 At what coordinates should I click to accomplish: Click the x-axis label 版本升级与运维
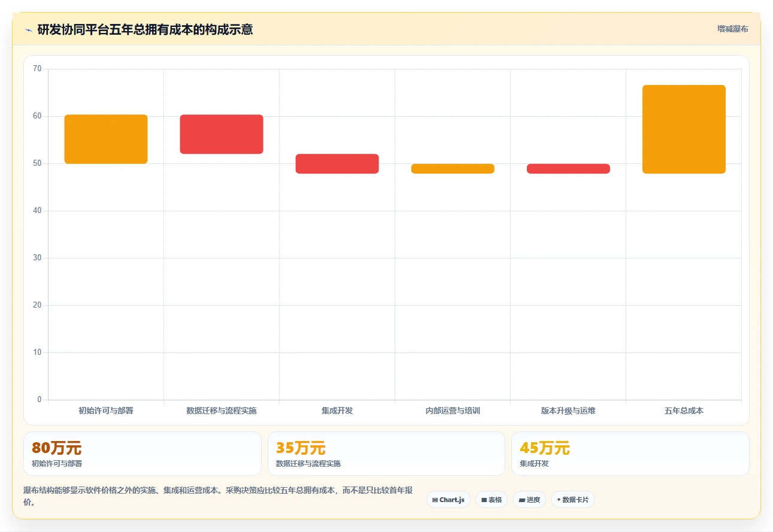pos(568,411)
